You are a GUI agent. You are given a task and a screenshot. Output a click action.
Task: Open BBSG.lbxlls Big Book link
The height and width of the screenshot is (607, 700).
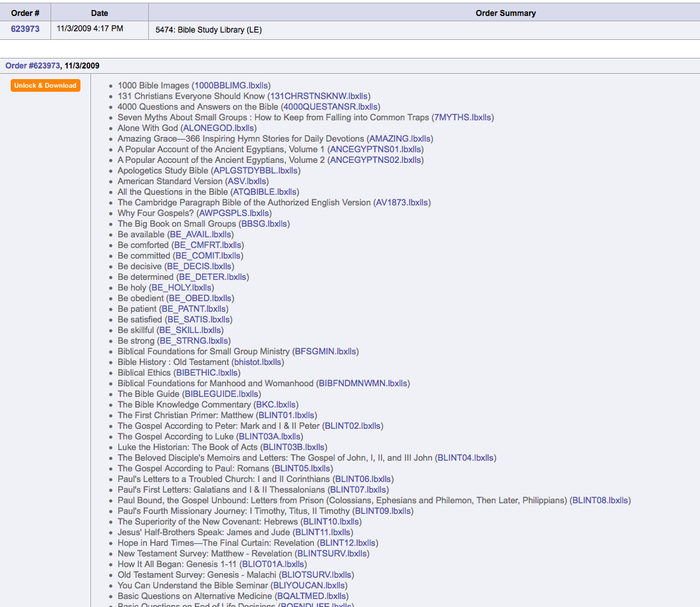pos(265,224)
